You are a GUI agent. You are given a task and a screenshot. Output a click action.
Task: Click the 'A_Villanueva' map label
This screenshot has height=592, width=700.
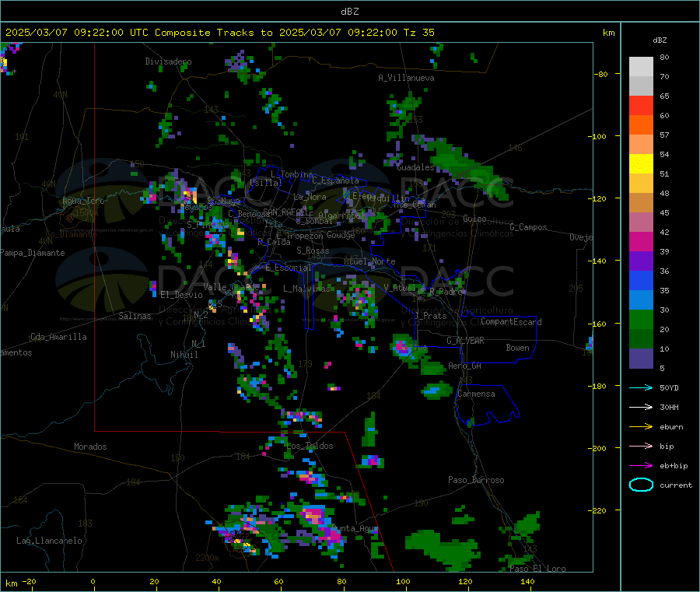coord(406,78)
